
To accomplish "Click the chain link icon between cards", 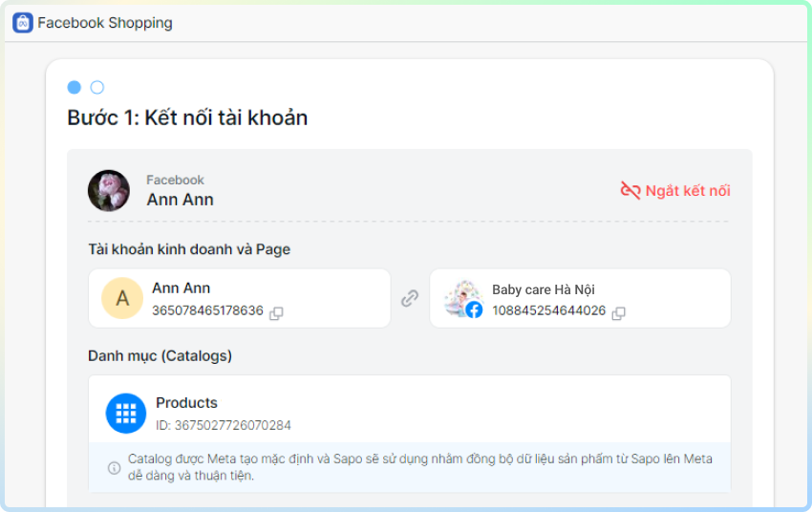I will 410,298.
